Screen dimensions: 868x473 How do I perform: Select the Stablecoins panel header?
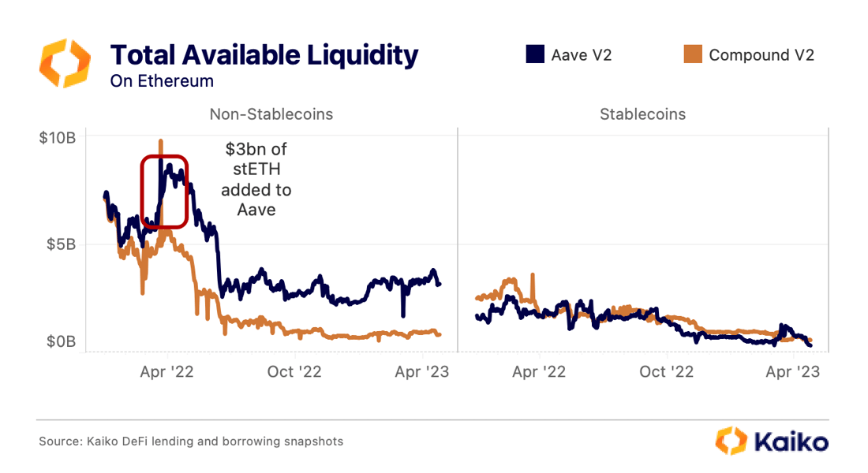point(642,114)
